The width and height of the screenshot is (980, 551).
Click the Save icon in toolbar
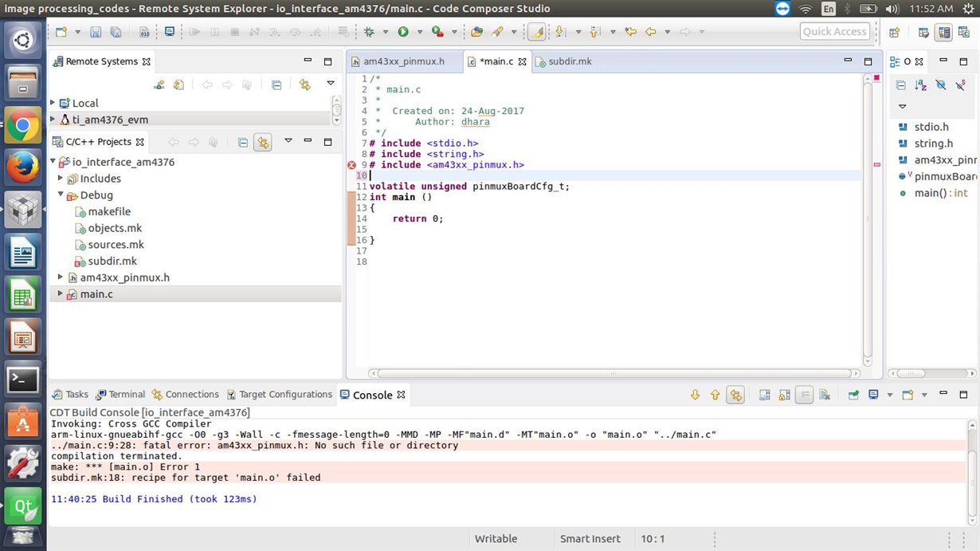coord(96,32)
